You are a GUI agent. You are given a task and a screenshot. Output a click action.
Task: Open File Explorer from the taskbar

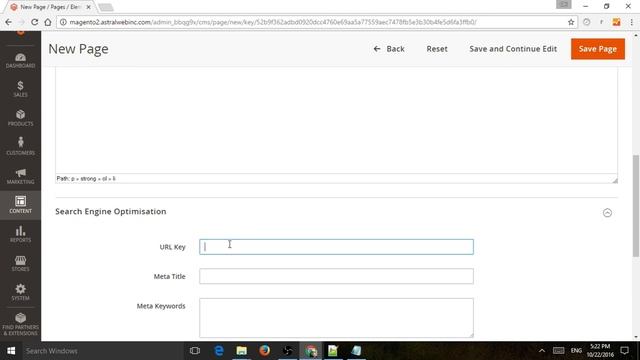pos(242,351)
